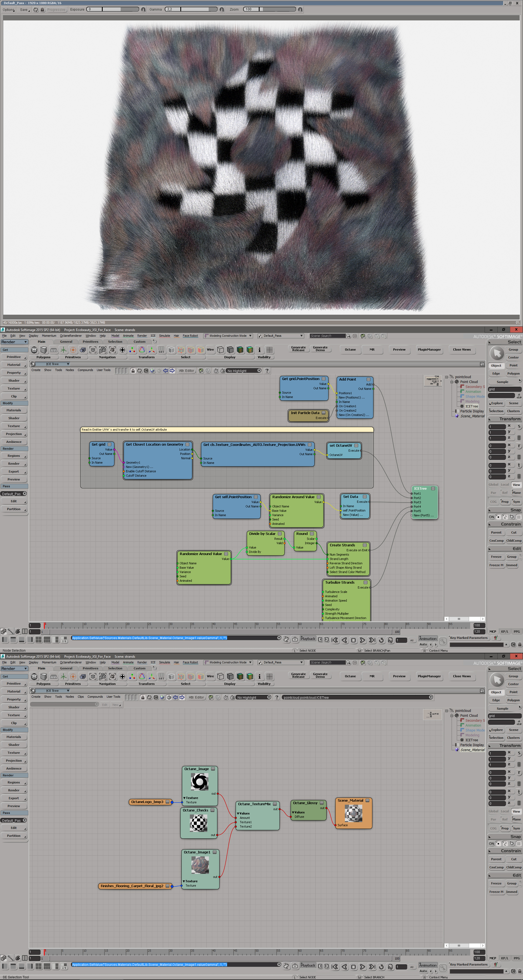Toggle the Progressive render button
Image resolution: width=523 pixels, height=980 pixels.
[56, 10]
